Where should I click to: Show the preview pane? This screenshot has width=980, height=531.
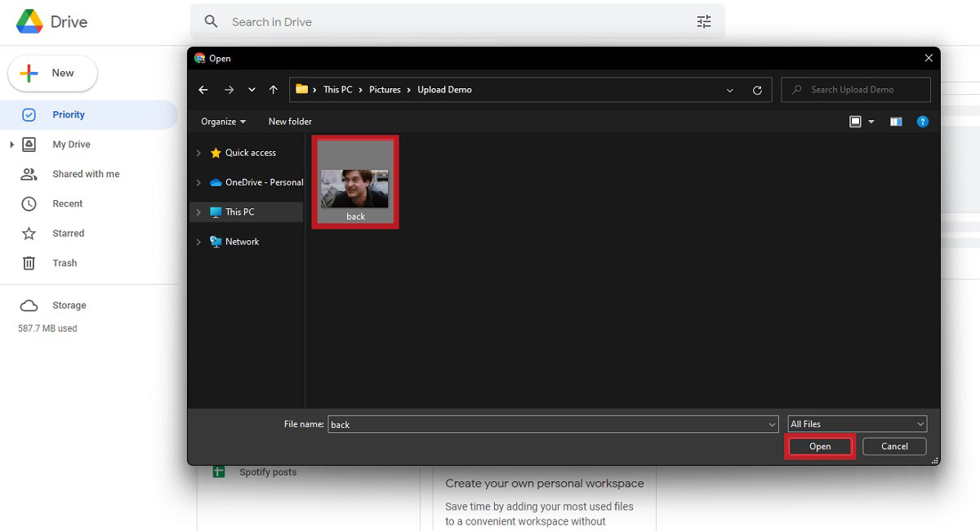pos(895,121)
